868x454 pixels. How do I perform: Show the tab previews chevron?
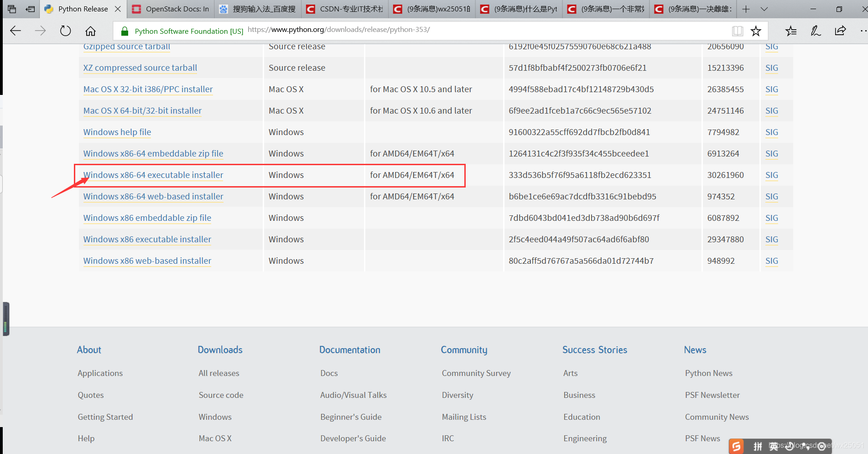click(x=764, y=9)
